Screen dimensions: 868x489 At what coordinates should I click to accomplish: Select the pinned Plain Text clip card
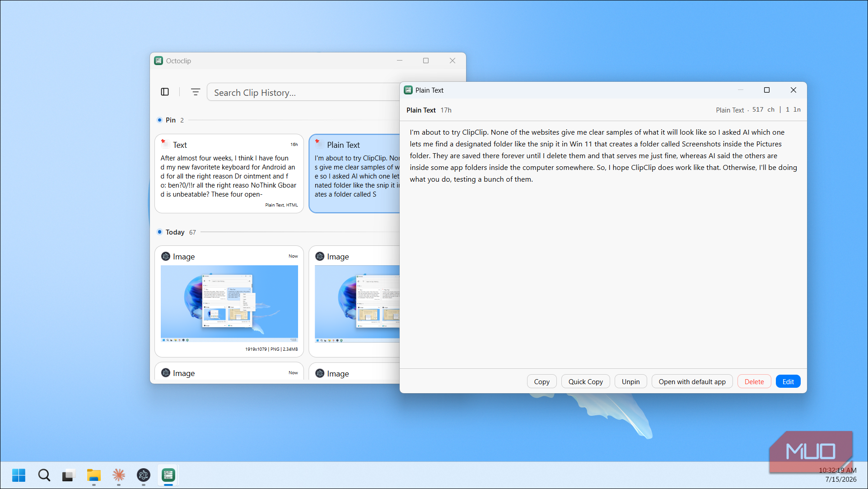[x=355, y=174]
